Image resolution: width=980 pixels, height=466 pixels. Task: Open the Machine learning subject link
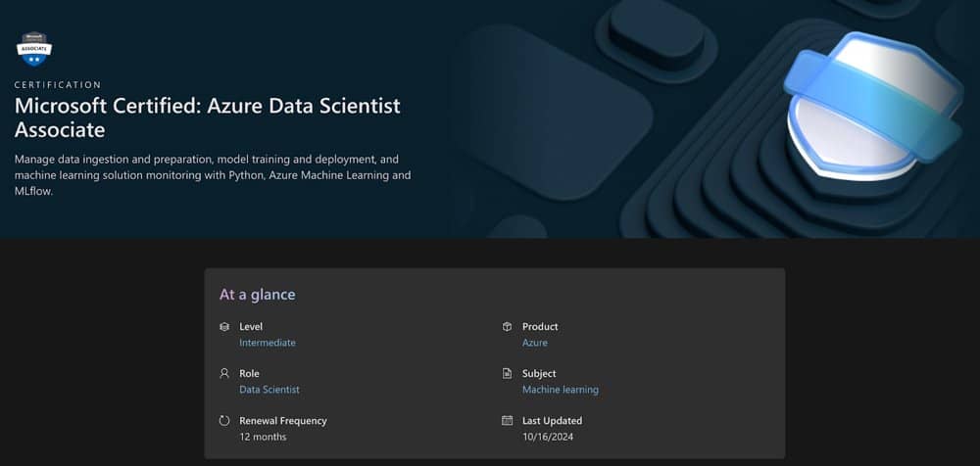(561, 390)
